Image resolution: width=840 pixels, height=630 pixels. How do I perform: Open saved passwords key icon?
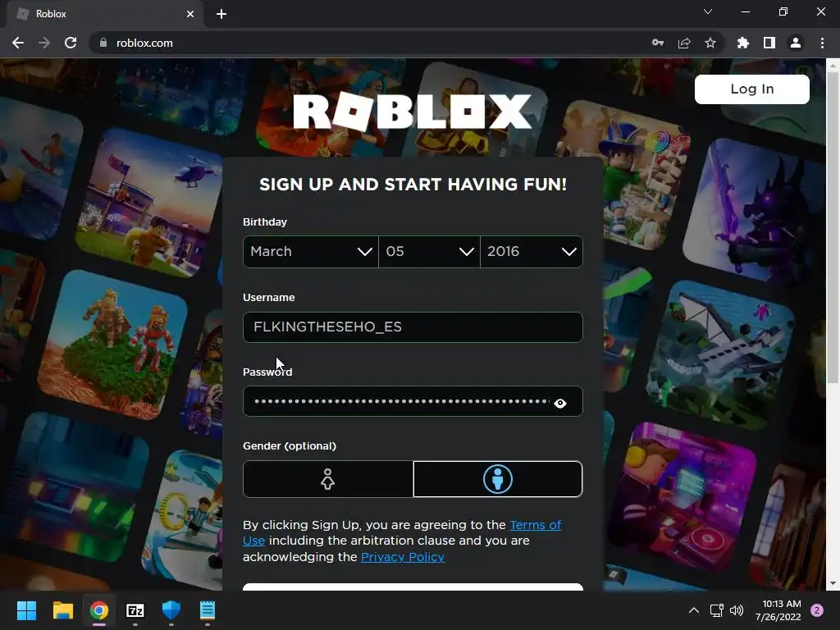[658, 43]
